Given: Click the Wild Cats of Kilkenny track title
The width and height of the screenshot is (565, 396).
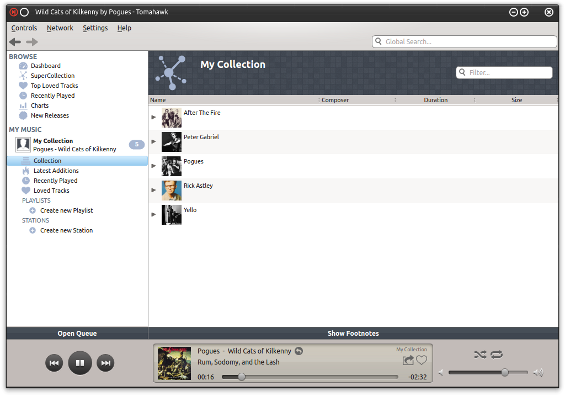Looking at the screenshot, I should (x=259, y=351).
